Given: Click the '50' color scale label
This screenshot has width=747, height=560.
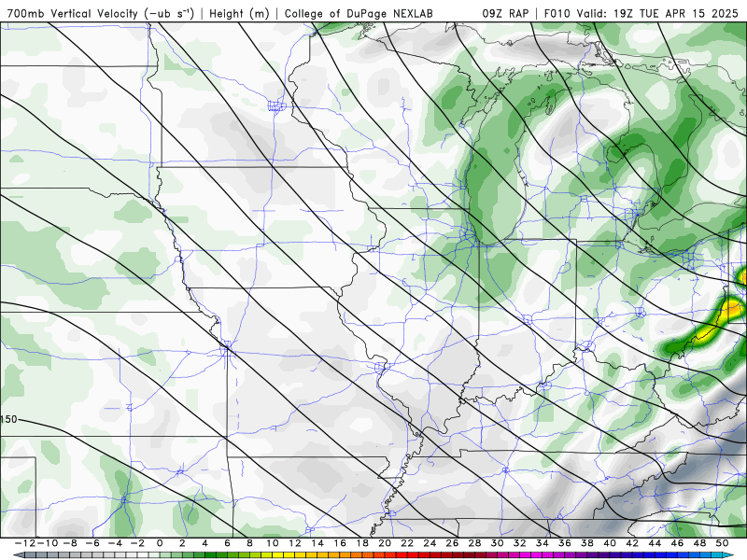Looking at the screenshot, I should (x=722, y=543).
